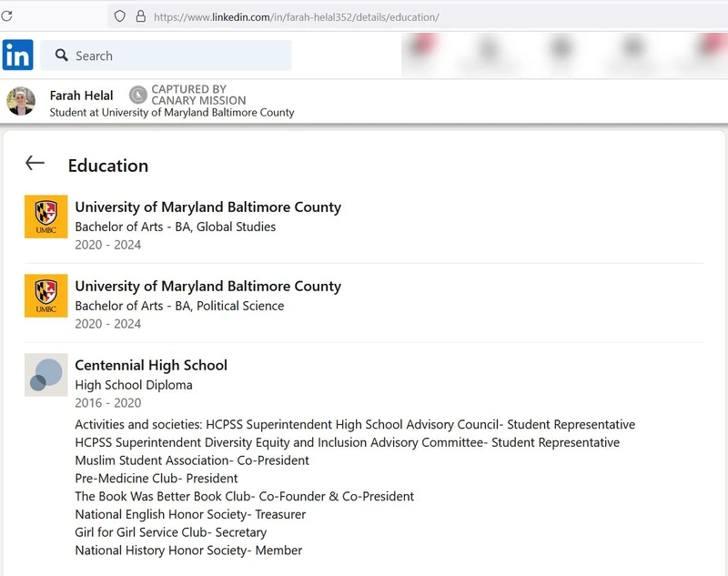Image resolution: width=728 pixels, height=576 pixels.
Task: Click 'Activities and societies: HCPSS Superintendent High School' line
Action: (355, 425)
